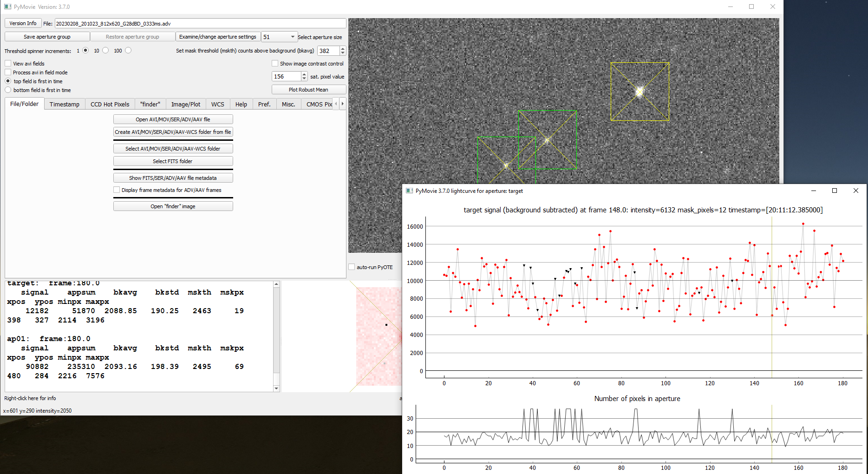Screen dimensions: 868x474
Task: Select bottom field is first in time
Action: pyautogui.click(x=8, y=90)
